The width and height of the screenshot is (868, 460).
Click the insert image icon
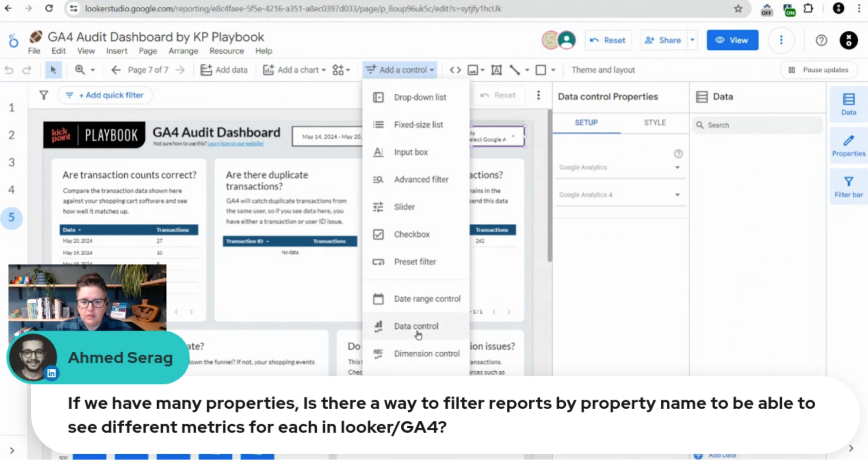(473, 70)
